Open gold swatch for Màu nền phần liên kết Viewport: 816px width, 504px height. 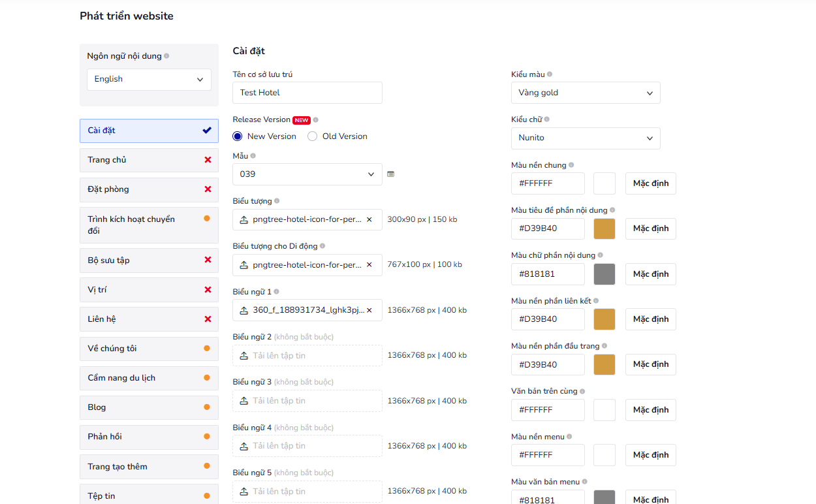[604, 319]
